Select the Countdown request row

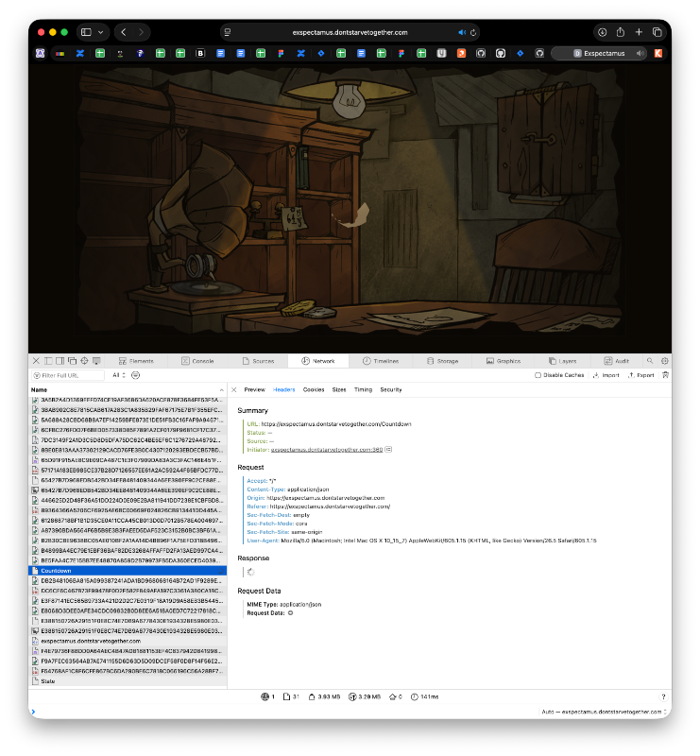point(128,571)
